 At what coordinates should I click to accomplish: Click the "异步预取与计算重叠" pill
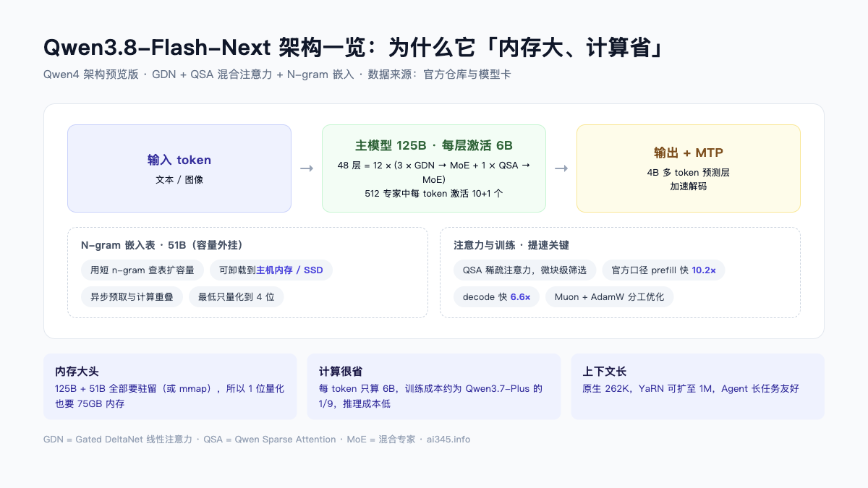coord(132,296)
